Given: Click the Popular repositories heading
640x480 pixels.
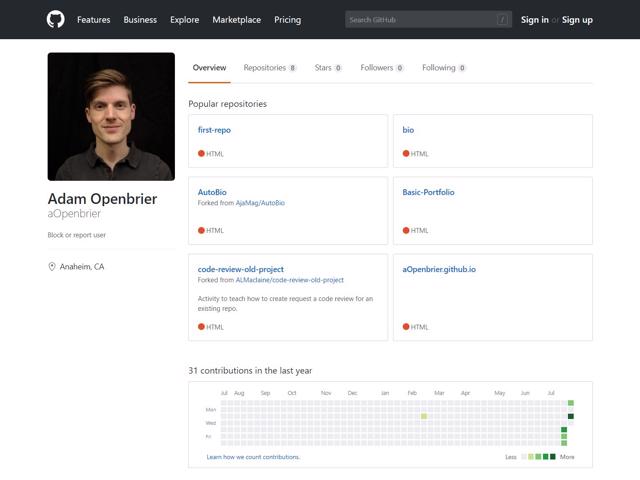Looking at the screenshot, I should coord(227,104).
